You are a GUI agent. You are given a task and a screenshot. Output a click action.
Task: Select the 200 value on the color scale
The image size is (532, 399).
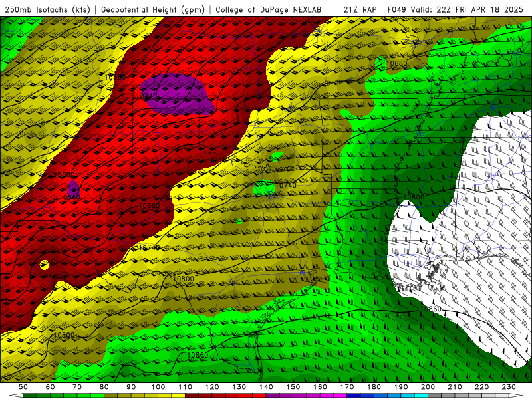pyautogui.click(x=428, y=387)
